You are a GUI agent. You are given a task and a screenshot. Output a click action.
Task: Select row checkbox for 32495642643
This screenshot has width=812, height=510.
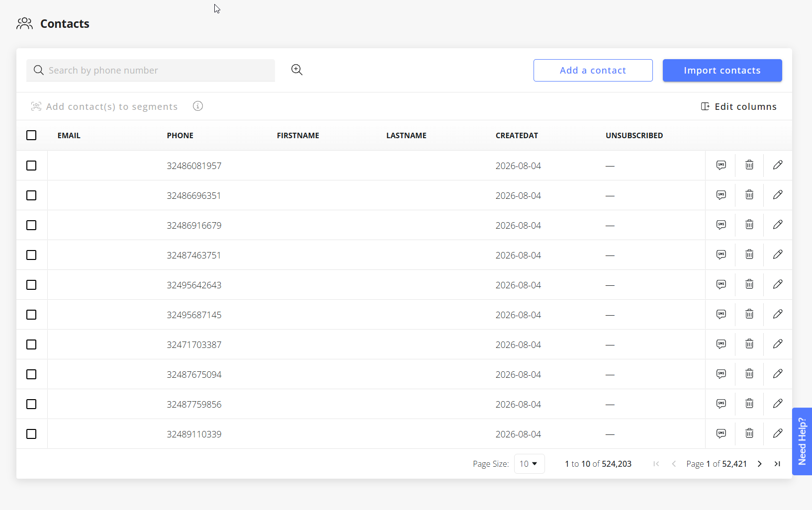point(31,285)
